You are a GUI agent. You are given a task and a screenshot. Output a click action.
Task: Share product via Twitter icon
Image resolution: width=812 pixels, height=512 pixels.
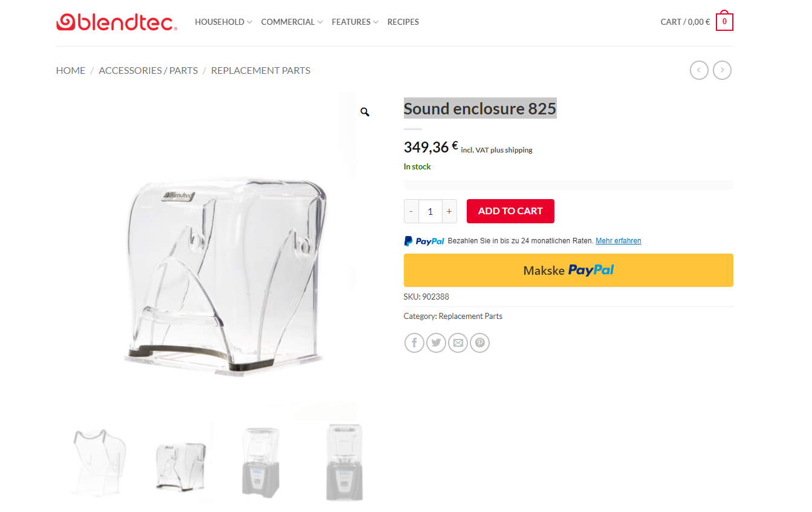(x=436, y=343)
